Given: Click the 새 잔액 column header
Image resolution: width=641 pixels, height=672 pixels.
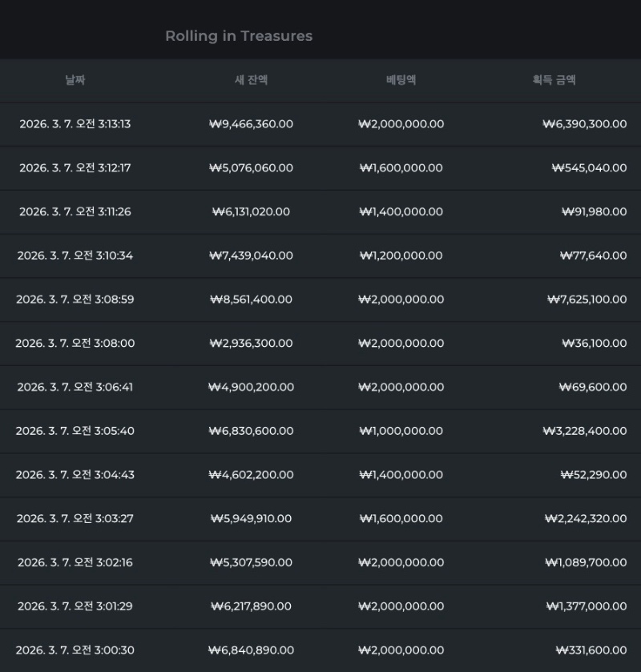Looking at the screenshot, I should [251, 80].
